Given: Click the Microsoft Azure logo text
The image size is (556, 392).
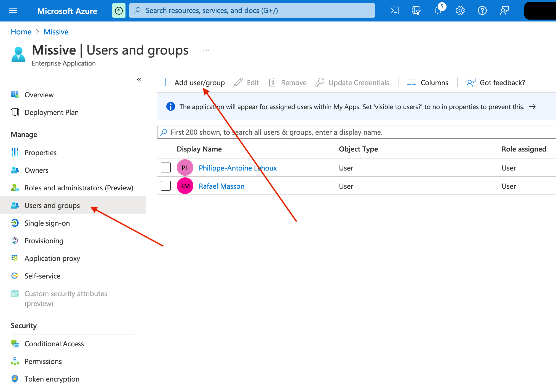Looking at the screenshot, I should [x=67, y=11].
